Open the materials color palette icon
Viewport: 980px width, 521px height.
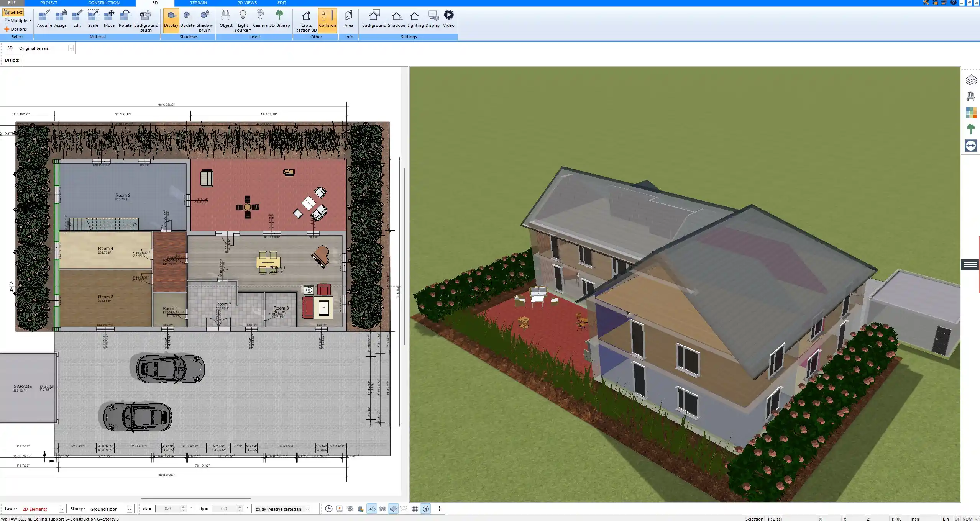(x=970, y=113)
